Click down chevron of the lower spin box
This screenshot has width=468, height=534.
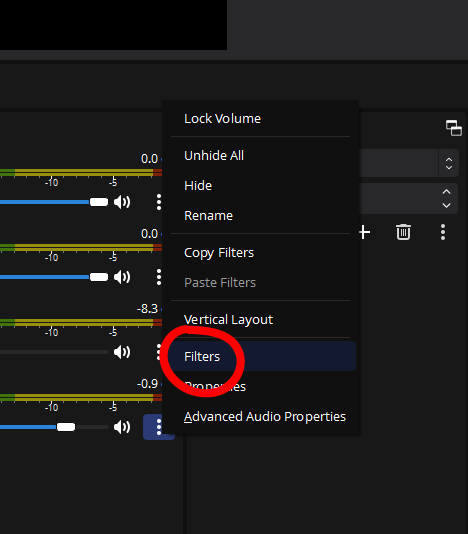coord(447,205)
